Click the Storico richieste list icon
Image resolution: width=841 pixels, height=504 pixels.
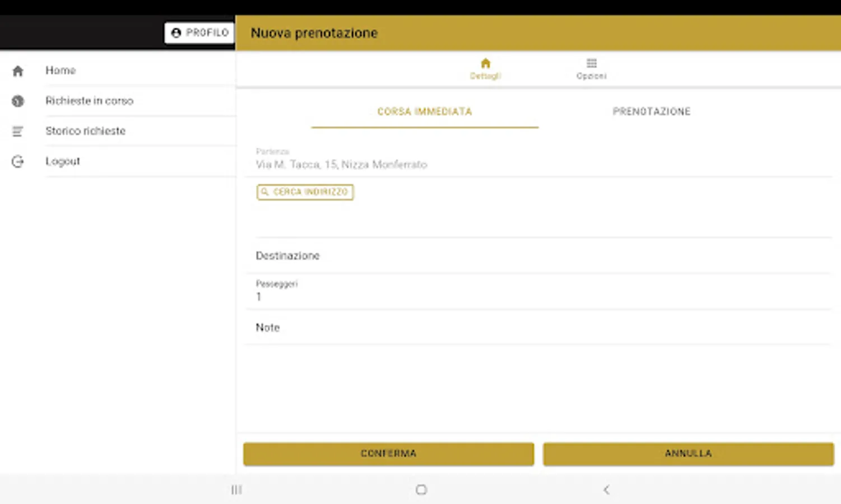pyautogui.click(x=18, y=131)
